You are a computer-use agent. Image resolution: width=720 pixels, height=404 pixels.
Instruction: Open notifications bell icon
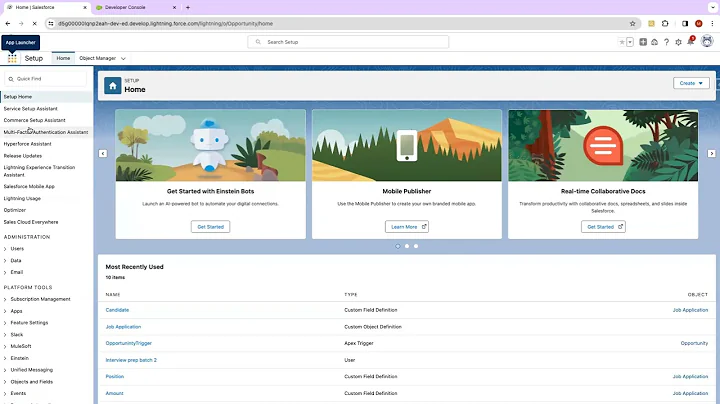click(x=690, y=42)
